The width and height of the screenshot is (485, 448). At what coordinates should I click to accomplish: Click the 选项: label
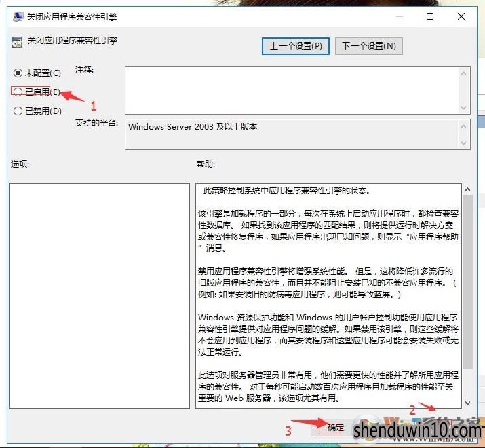point(20,164)
